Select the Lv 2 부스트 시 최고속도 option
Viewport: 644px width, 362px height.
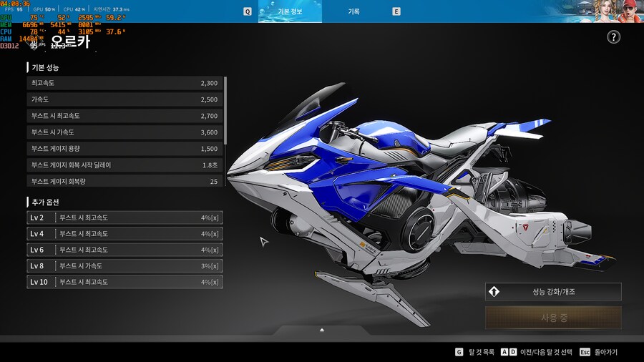125,217
